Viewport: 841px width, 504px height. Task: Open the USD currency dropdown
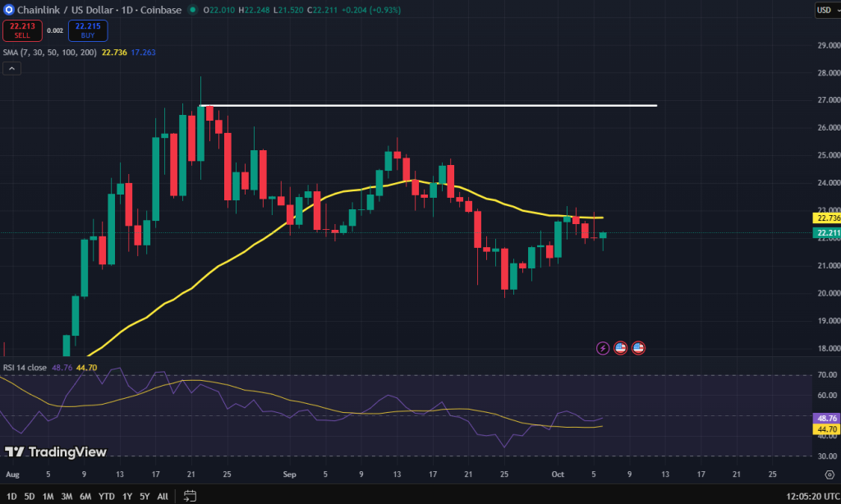click(825, 10)
